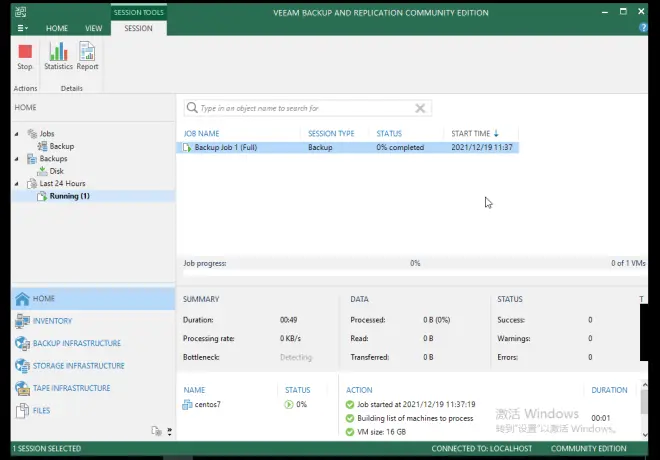Click the Veeam app icon in title bar
The image size is (660, 460).
(20, 11)
